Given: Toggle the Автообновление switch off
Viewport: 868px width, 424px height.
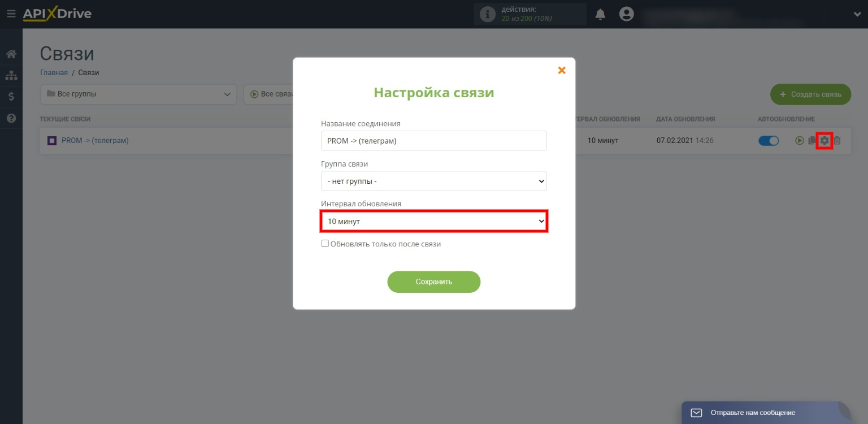Looking at the screenshot, I should click(769, 141).
